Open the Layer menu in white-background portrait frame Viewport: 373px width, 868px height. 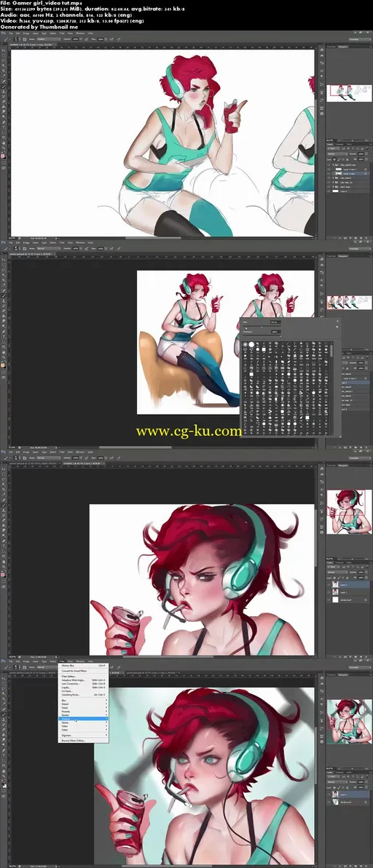click(36, 454)
